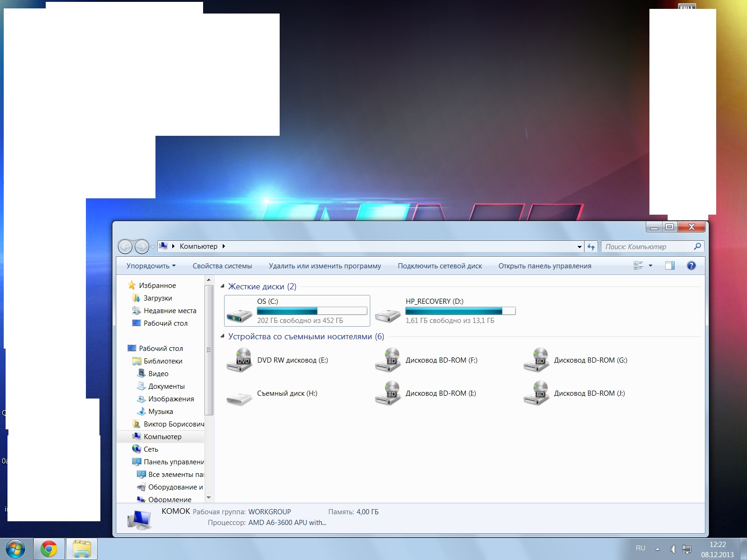The width and height of the screenshot is (747, 560).
Task: Collapse the Устройства со съемными носителями group
Action: tap(222, 336)
